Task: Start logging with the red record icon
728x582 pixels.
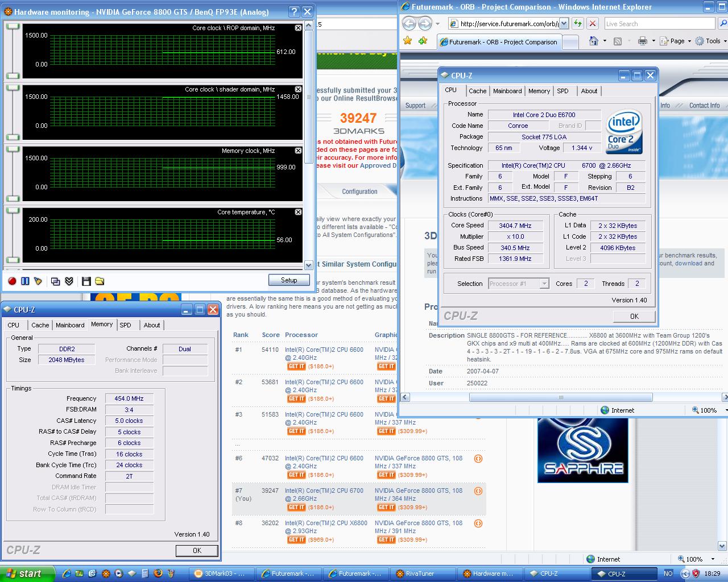Action: point(12,281)
